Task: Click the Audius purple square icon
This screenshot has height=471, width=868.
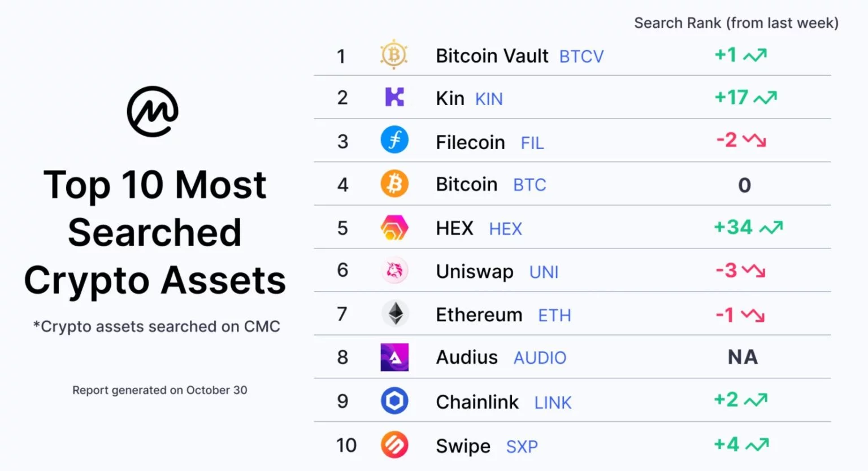Action: click(x=394, y=357)
